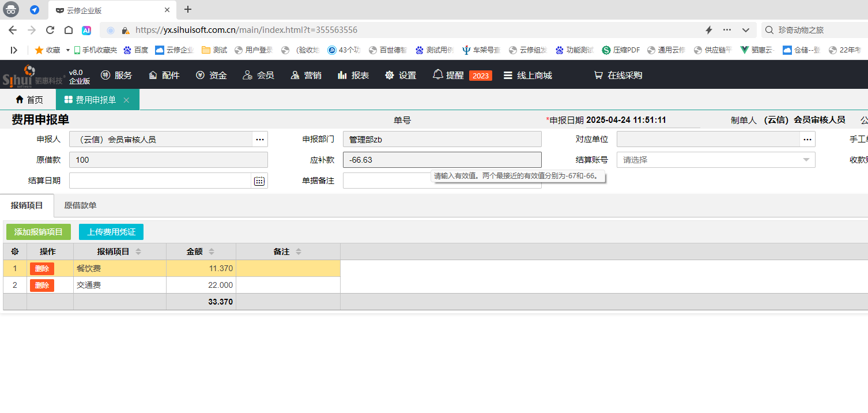Screen dimensions: 868x413
Task: Click the calendar icon for 结算日期
Action: 259,181
